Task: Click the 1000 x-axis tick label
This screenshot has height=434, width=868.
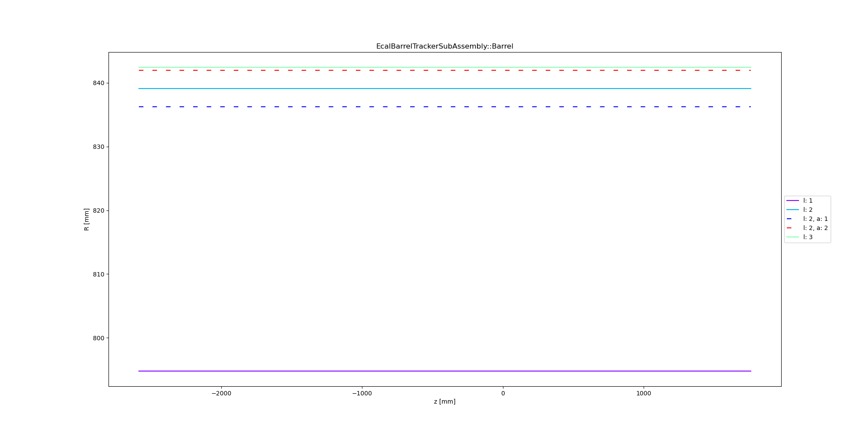Action: coord(643,393)
